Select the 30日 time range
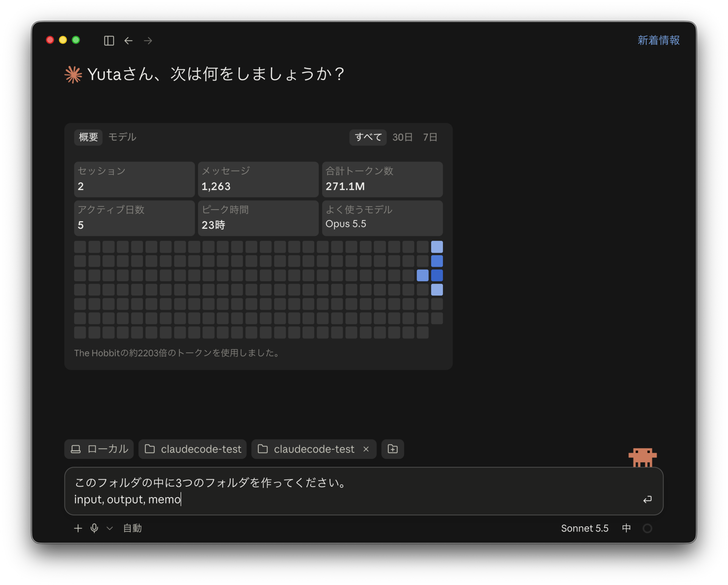The image size is (728, 585). pyautogui.click(x=402, y=137)
